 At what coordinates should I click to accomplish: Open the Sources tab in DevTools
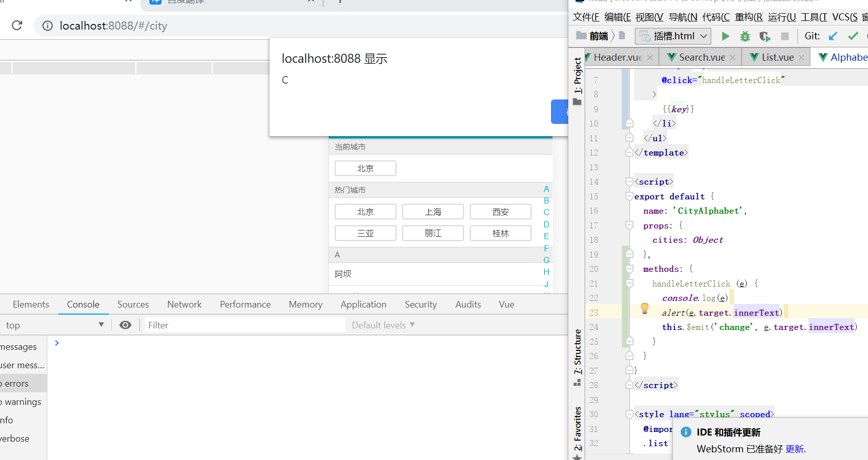(133, 304)
